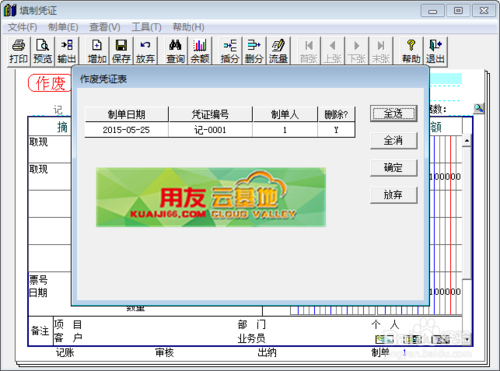
Task: Click the 删除? column header
Action: coord(336,114)
